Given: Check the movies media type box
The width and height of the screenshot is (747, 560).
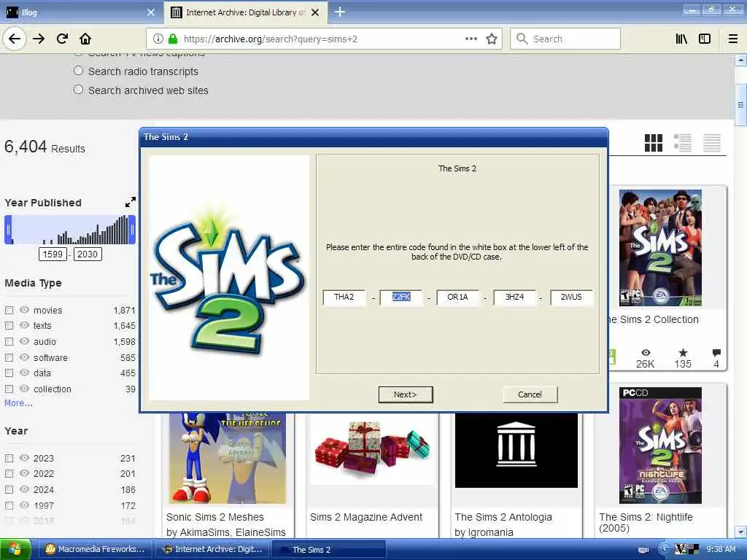Looking at the screenshot, I should (x=9, y=311).
